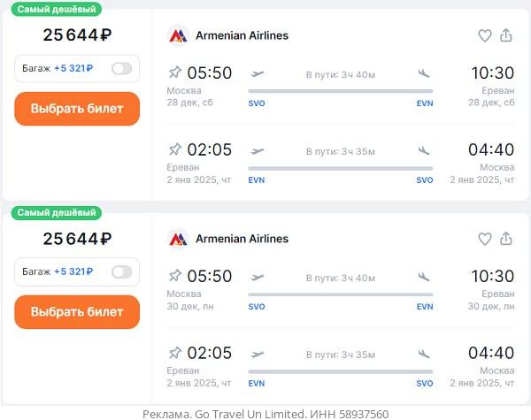
Task: Click the 25 644₽ price on first ticket
Action: click(x=77, y=35)
